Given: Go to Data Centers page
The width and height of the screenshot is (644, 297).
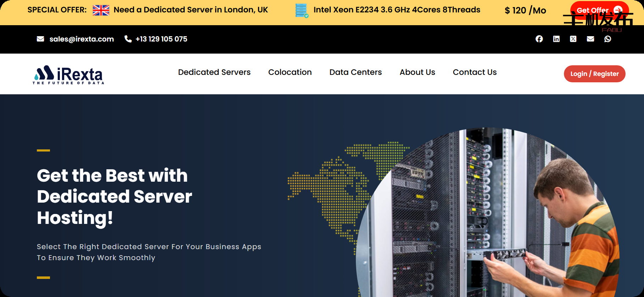Looking at the screenshot, I should point(355,72).
